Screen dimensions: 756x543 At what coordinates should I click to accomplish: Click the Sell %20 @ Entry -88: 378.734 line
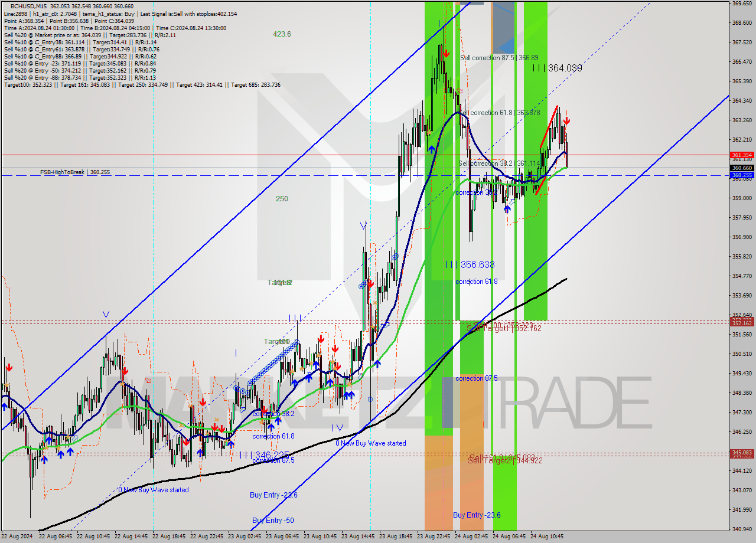coord(80,78)
